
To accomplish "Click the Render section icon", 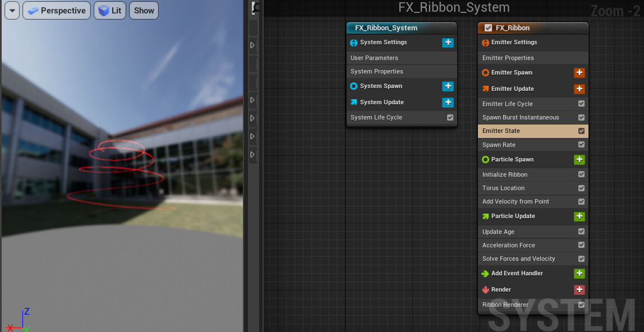I will [x=485, y=290].
